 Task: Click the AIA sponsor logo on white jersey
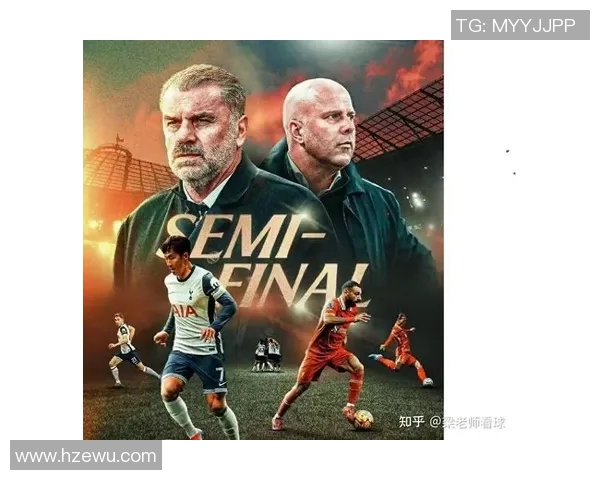pyautogui.click(x=185, y=311)
